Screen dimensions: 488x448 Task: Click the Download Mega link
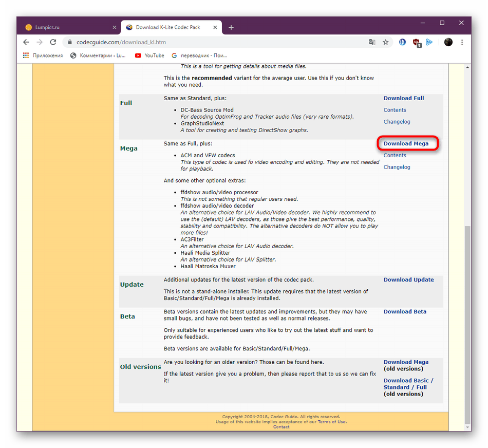pos(406,143)
